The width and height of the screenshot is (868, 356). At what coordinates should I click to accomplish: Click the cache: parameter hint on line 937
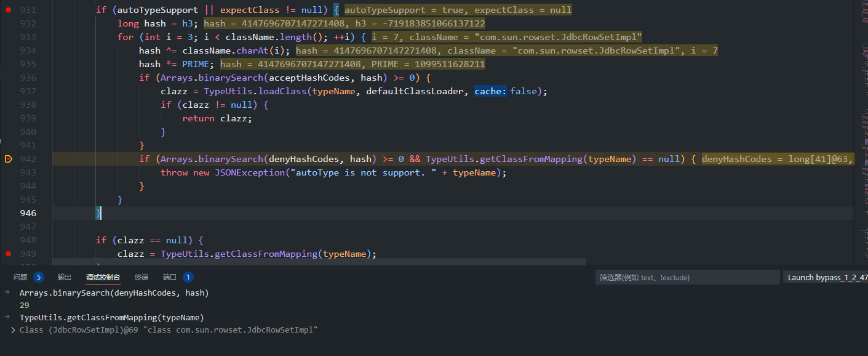490,91
